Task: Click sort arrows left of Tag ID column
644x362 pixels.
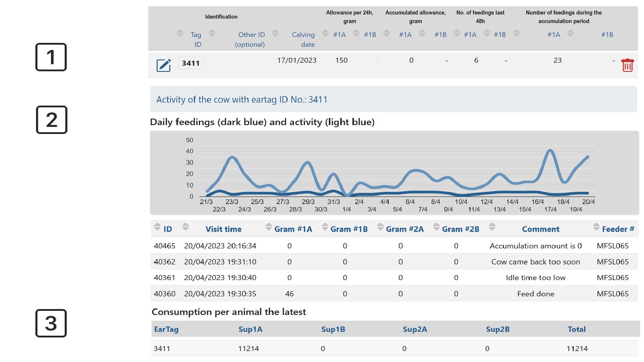Action: (x=180, y=33)
